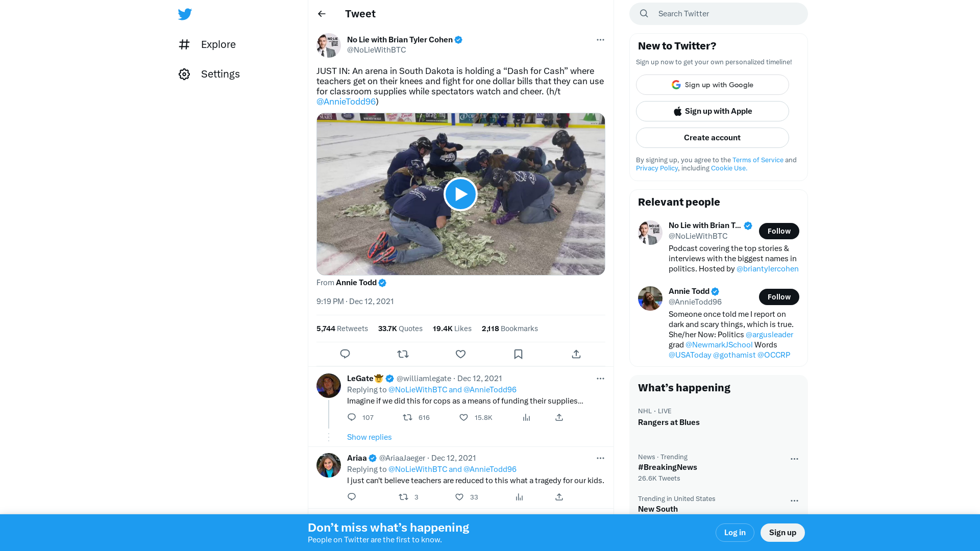
Task: Open Ariaa profile avatar
Action: click(329, 465)
